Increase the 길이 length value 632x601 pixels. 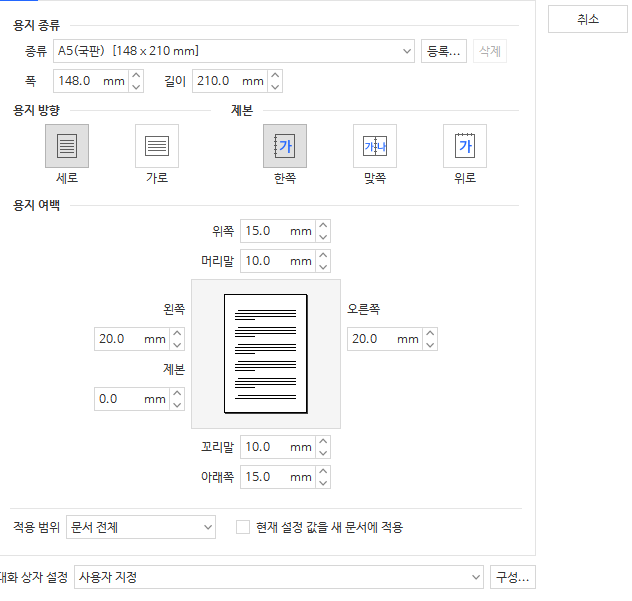coord(275,75)
